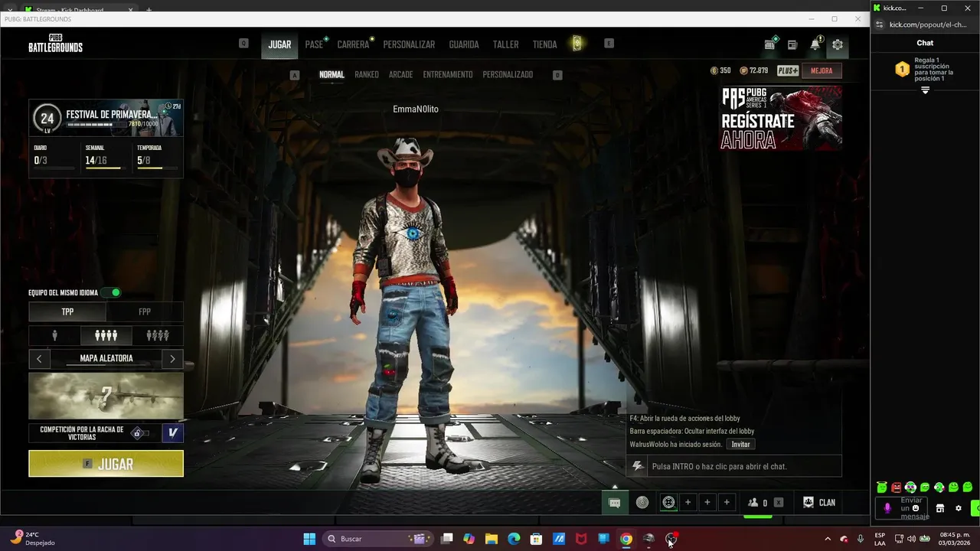Select the PERSONALIZADO sub-tab
The height and width of the screenshot is (551, 980).
tap(508, 74)
